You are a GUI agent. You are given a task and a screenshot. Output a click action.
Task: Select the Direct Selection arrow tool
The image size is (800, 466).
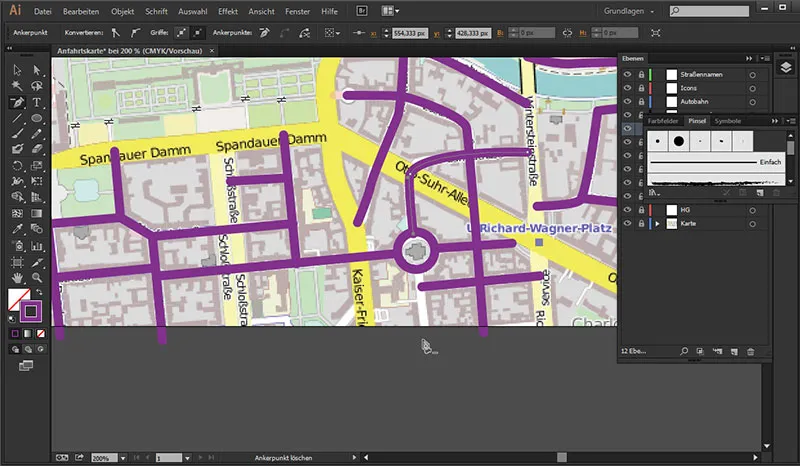37,70
